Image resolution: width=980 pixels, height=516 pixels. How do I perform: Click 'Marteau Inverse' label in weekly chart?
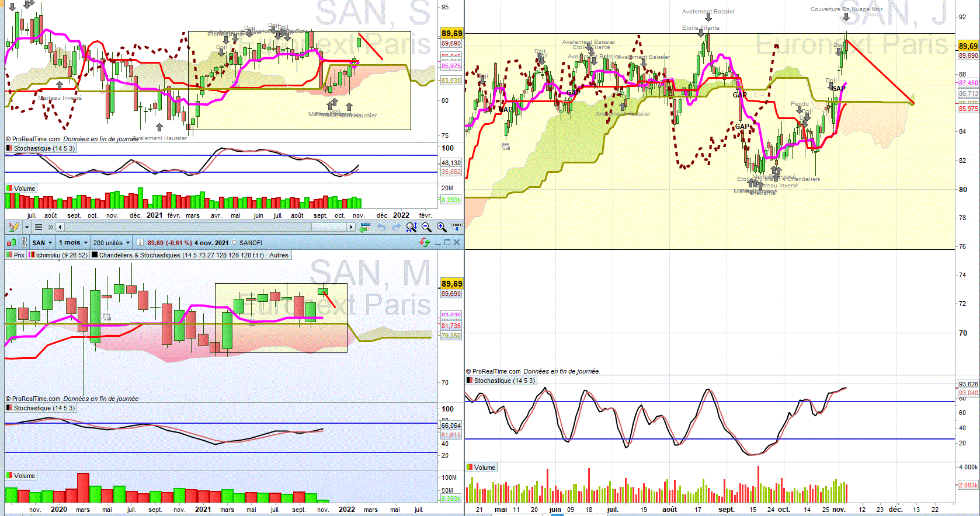coord(60,98)
